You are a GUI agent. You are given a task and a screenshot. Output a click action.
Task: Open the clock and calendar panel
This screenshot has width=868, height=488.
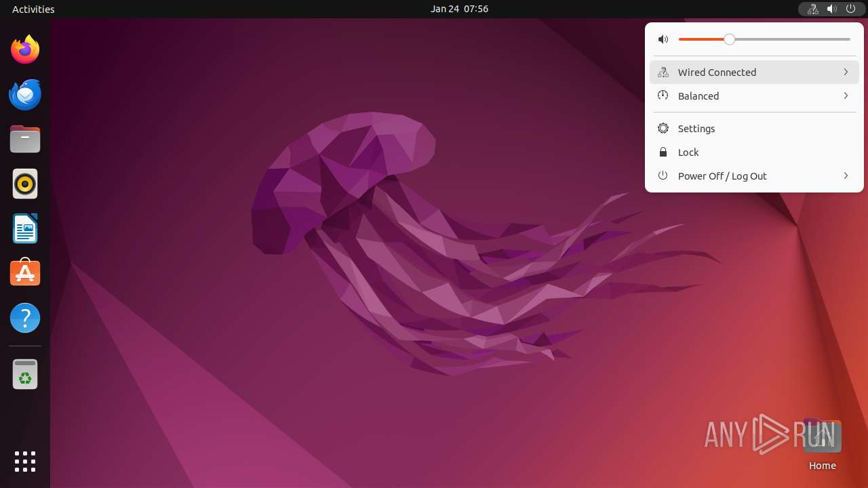click(x=459, y=9)
